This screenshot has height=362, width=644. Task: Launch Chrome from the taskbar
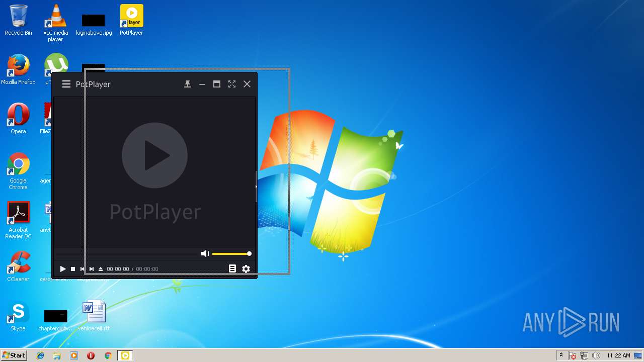coord(108,355)
